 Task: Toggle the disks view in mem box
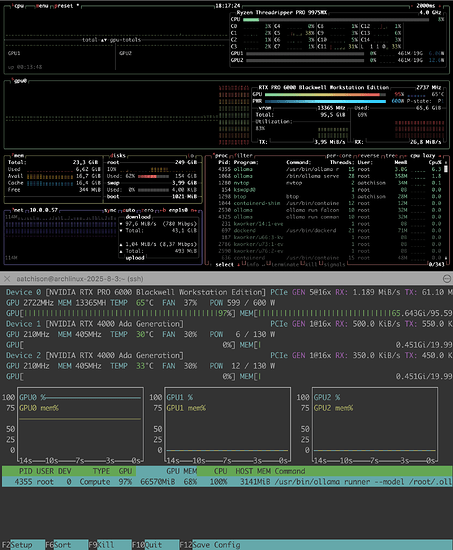click(x=118, y=155)
